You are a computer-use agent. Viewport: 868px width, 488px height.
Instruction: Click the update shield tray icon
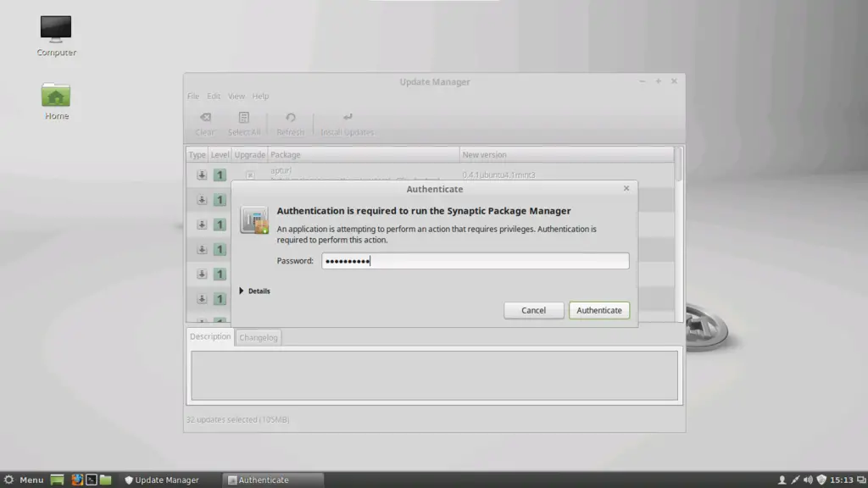pos(821,480)
